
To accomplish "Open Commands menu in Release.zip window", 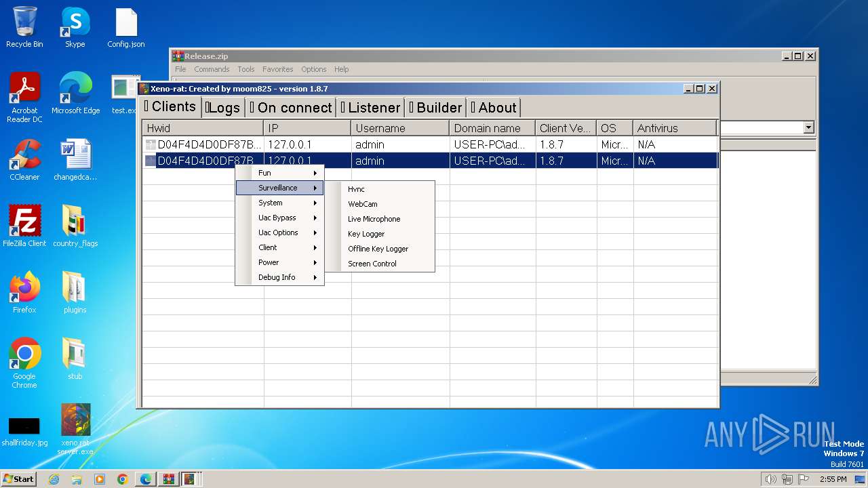I will [212, 69].
